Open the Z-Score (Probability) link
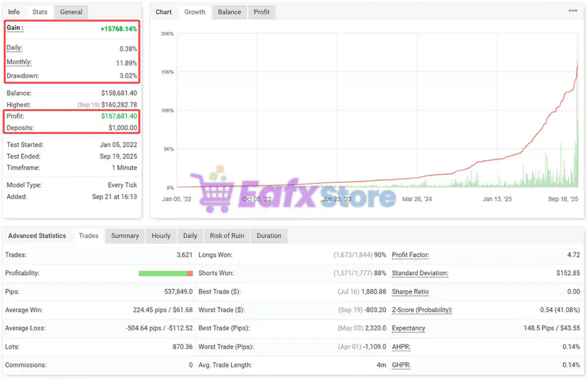The height and width of the screenshot is (379, 588). pyautogui.click(x=422, y=310)
